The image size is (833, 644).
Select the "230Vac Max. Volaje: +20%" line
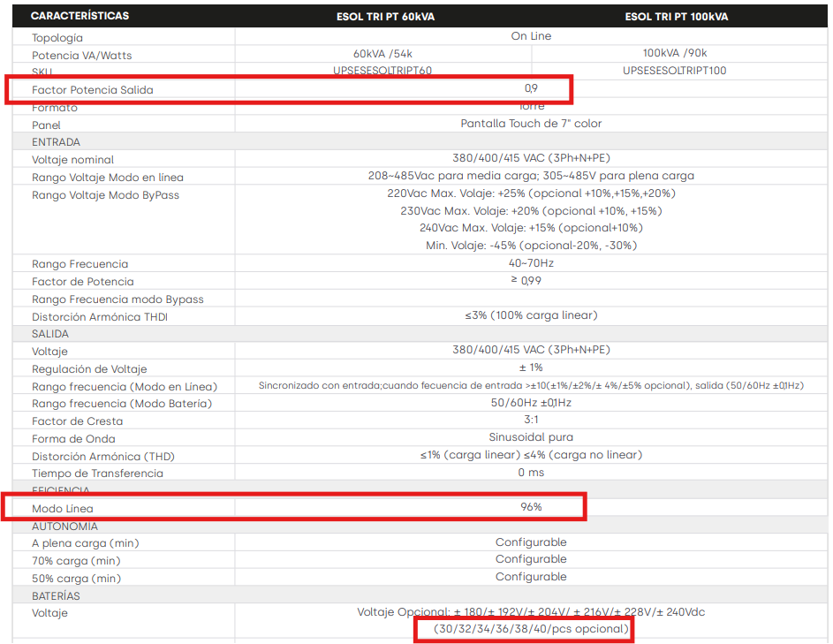pos(531,211)
